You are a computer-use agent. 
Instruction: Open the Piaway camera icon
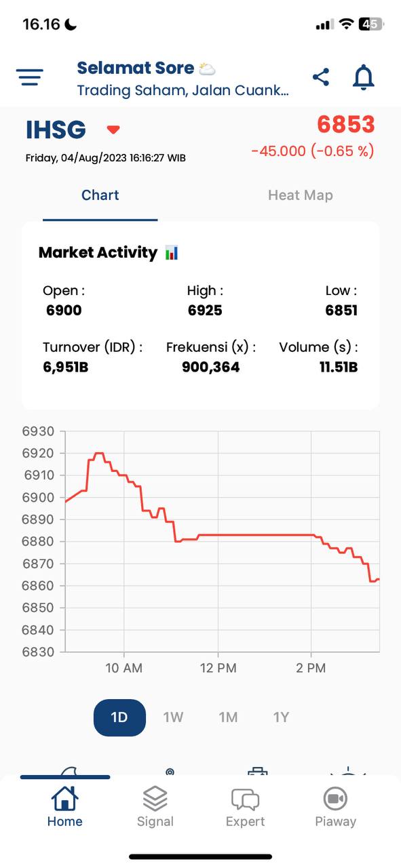[x=335, y=799]
